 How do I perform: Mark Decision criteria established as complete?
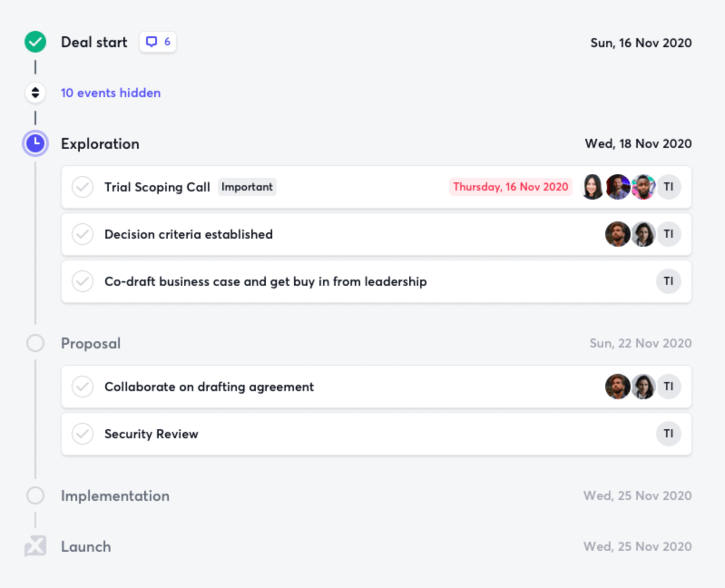(83, 234)
